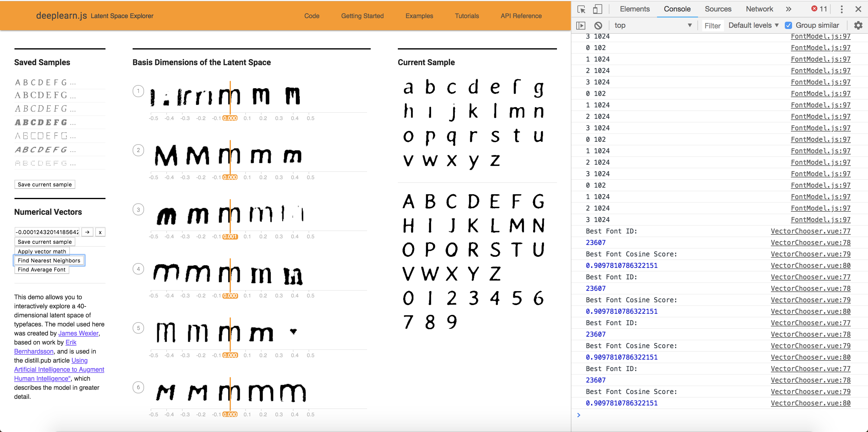The width and height of the screenshot is (868, 432).
Task: Set dimension 2 slider to -0.4
Action: pos(169,177)
